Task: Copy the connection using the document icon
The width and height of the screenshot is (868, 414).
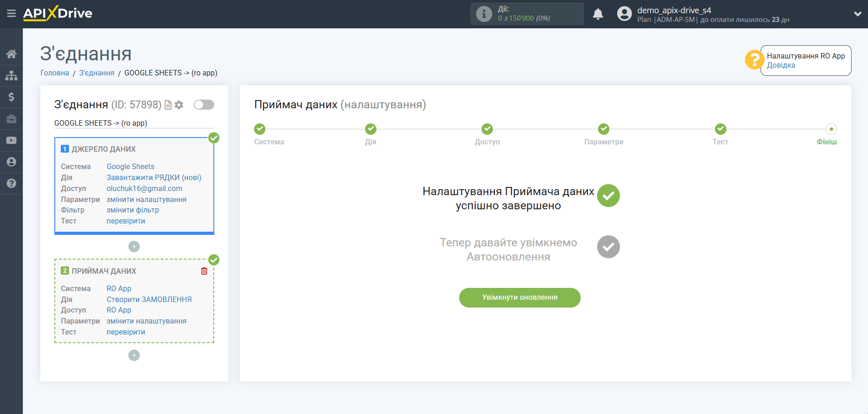Action: click(168, 105)
